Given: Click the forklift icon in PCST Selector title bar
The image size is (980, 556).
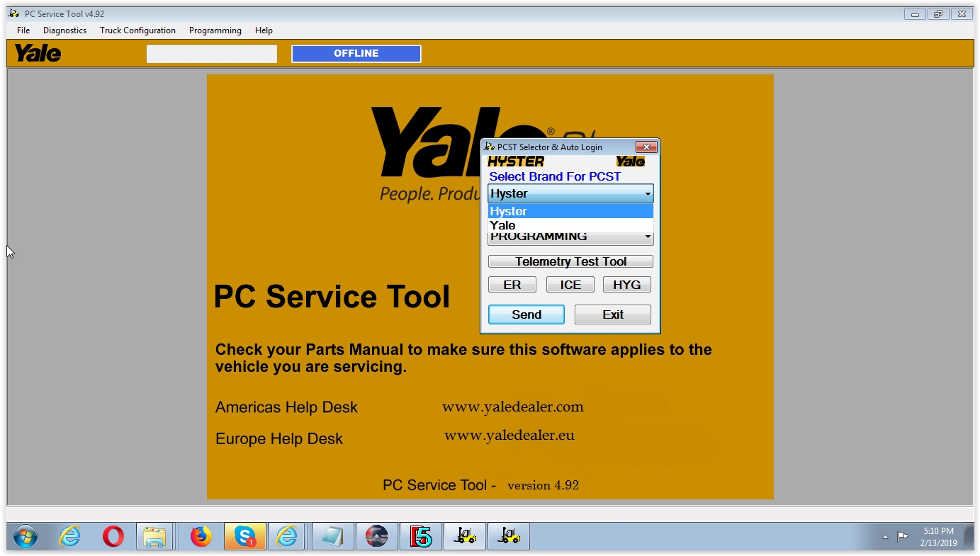Looking at the screenshot, I should (x=489, y=147).
